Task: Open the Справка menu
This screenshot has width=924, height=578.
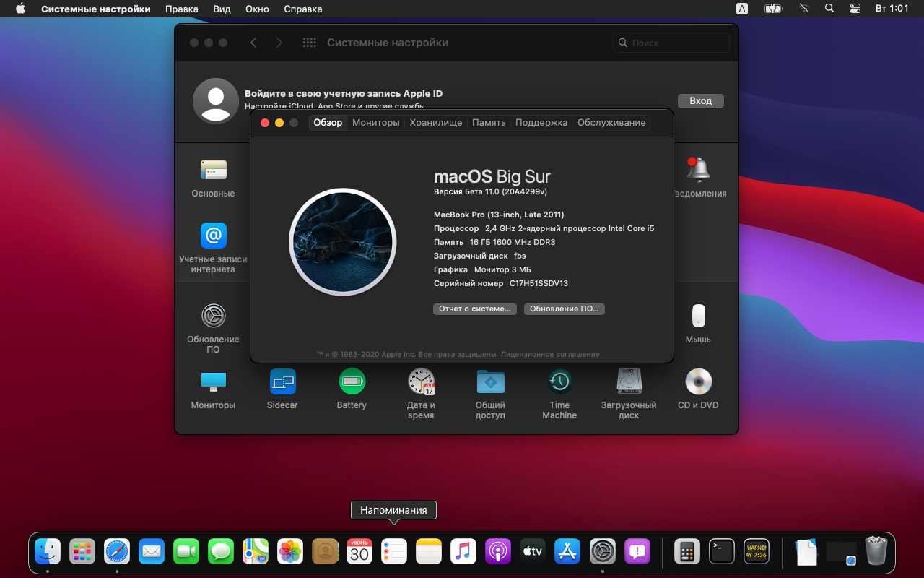Action: [x=303, y=9]
